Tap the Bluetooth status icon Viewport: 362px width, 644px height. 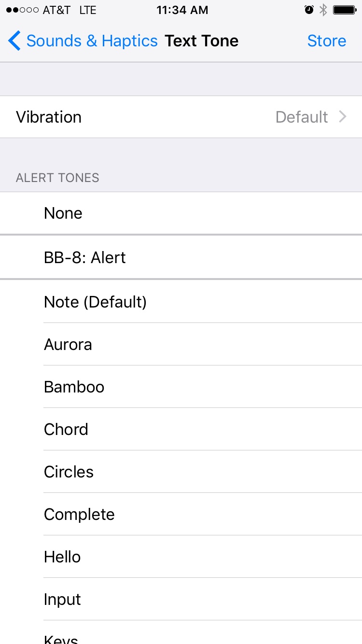[323, 10]
